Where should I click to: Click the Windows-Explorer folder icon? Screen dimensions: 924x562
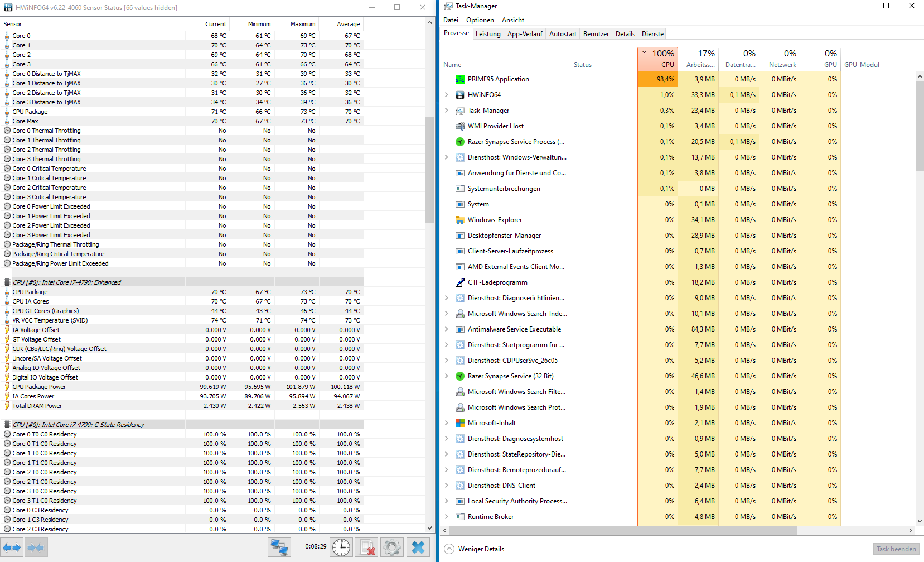coord(460,220)
